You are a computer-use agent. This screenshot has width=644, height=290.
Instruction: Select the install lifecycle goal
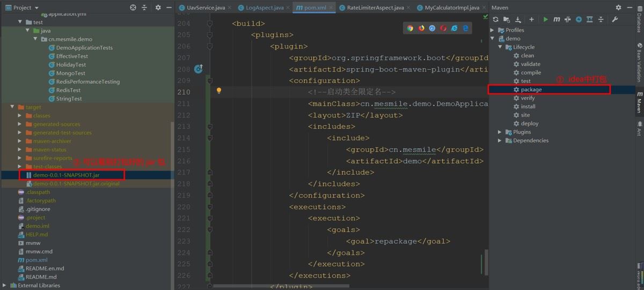[x=528, y=106]
